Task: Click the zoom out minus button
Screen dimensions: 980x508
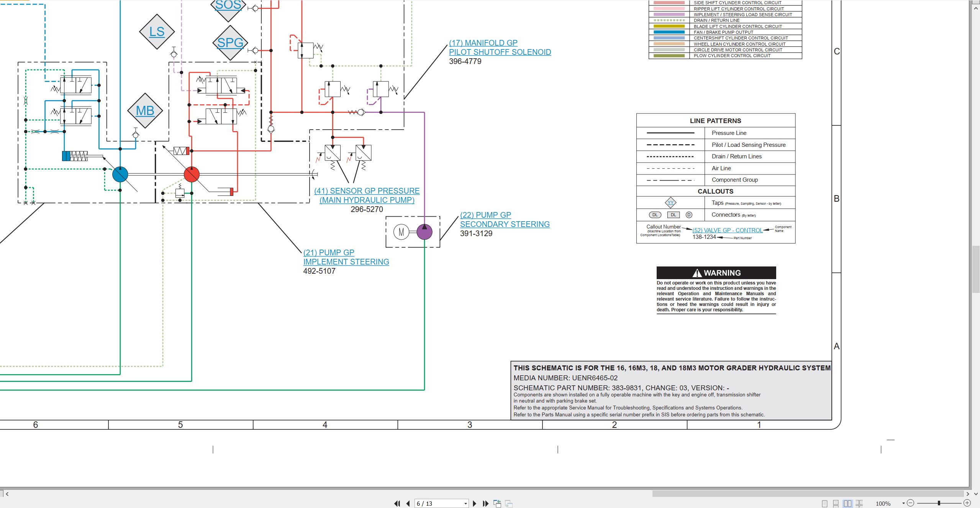Action: (x=911, y=503)
